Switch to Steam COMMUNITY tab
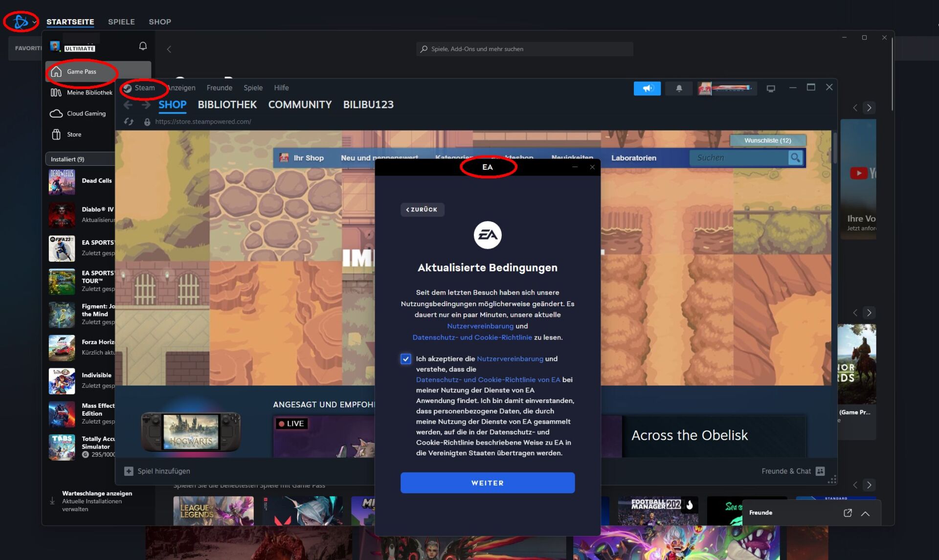 (x=300, y=105)
